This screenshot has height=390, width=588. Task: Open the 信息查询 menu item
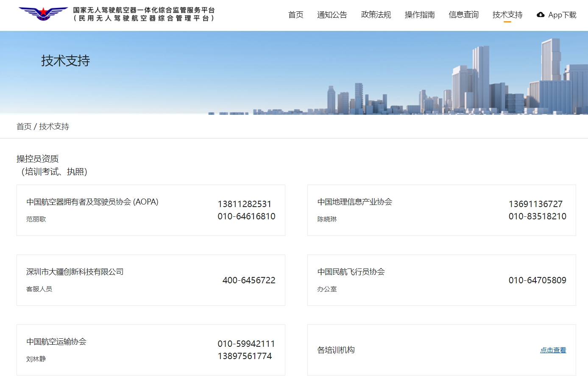[x=464, y=15]
